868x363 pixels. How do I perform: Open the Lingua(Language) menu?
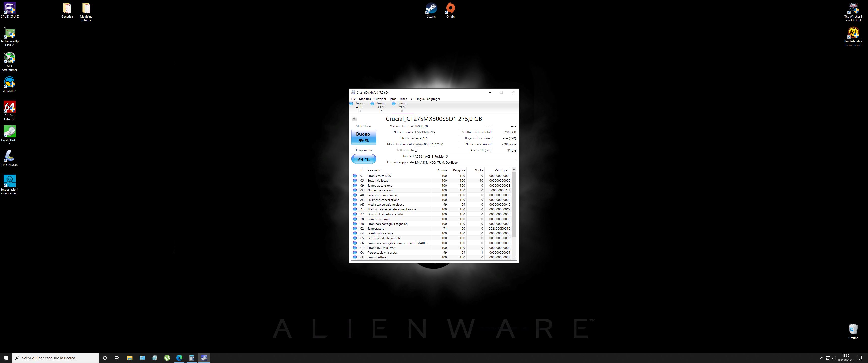coord(427,99)
